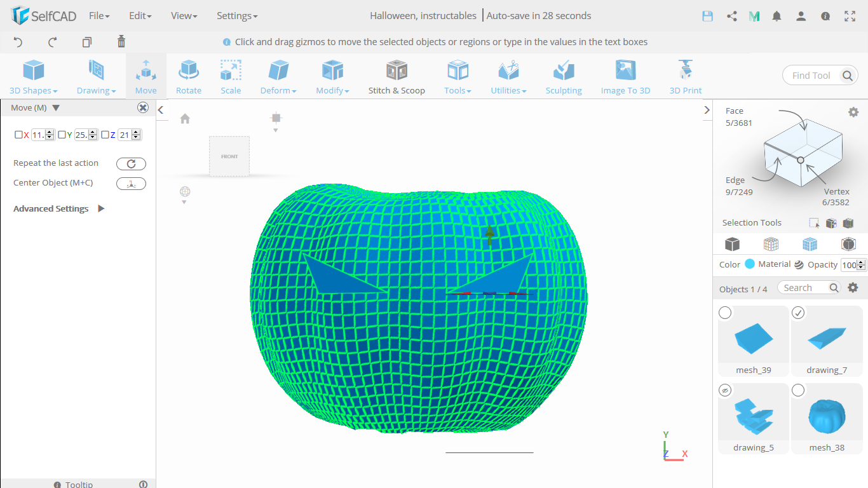Open the Sculpting tool
868x488 pixels.
tap(564, 76)
